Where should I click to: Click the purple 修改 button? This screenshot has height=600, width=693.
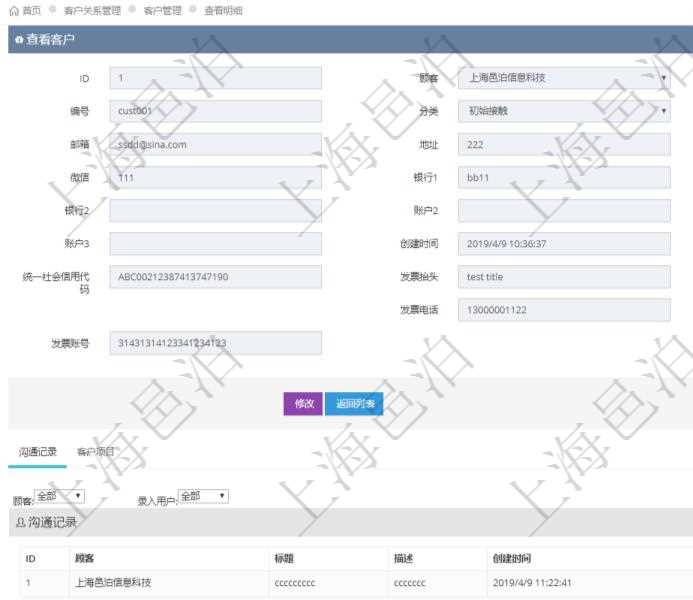pyautogui.click(x=303, y=404)
